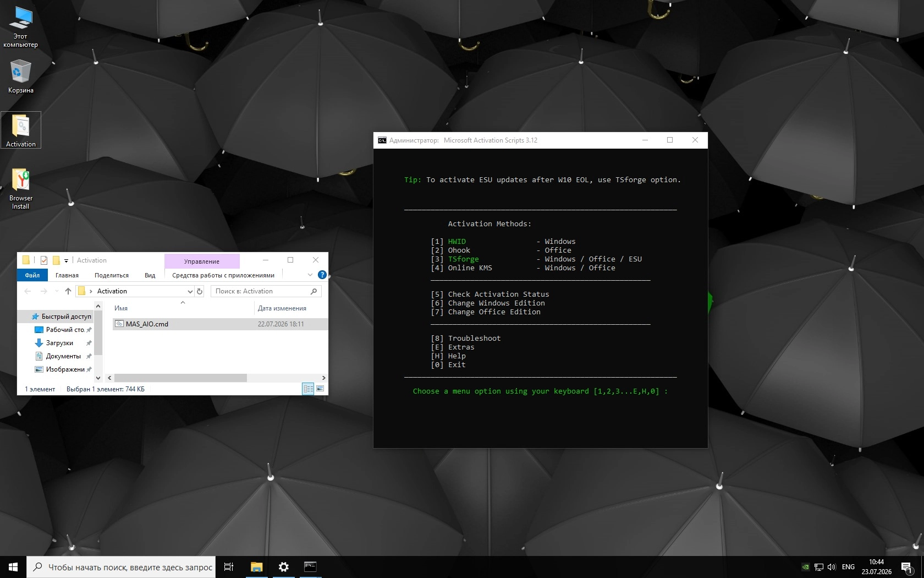Click the cmd icon in the console title bar
The width and height of the screenshot is (924, 578).
click(382, 140)
